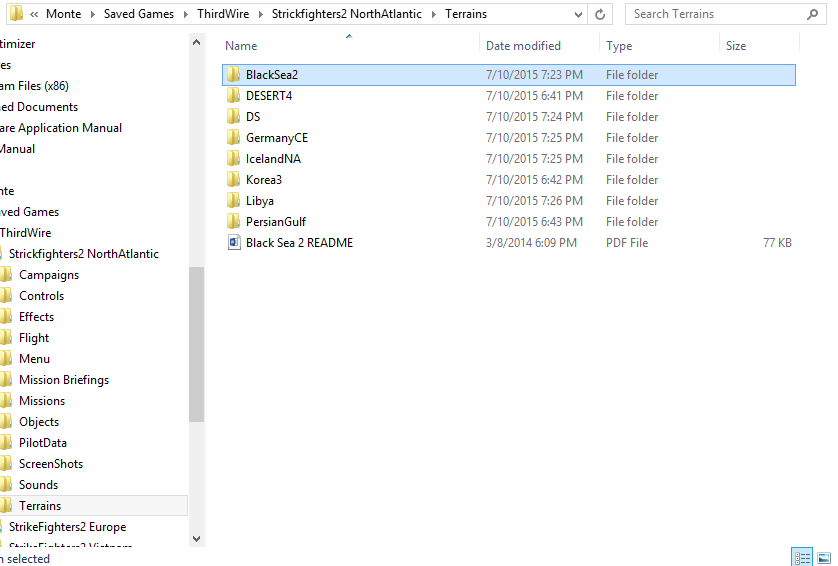Open the arrow after Monte breadcrumb

click(92, 14)
